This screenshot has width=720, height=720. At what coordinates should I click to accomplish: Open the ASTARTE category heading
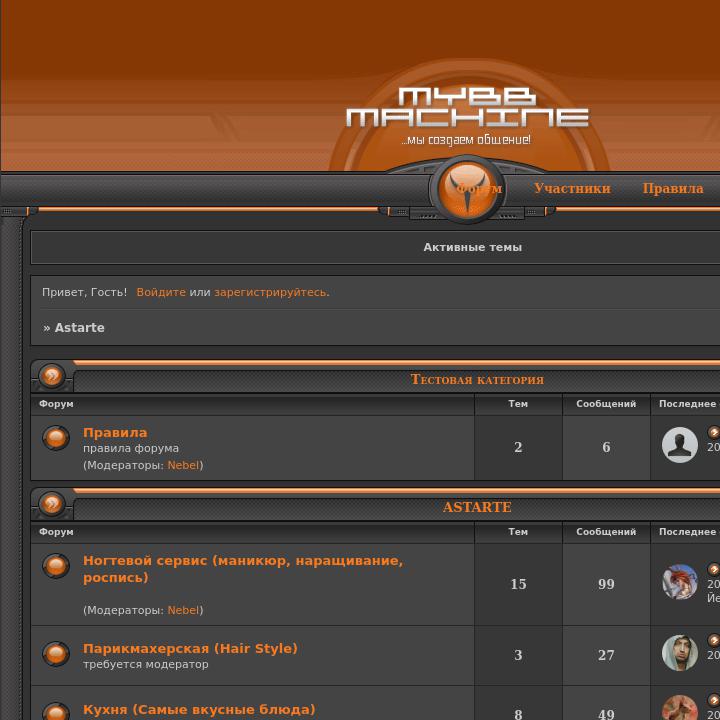pyautogui.click(x=477, y=507)
